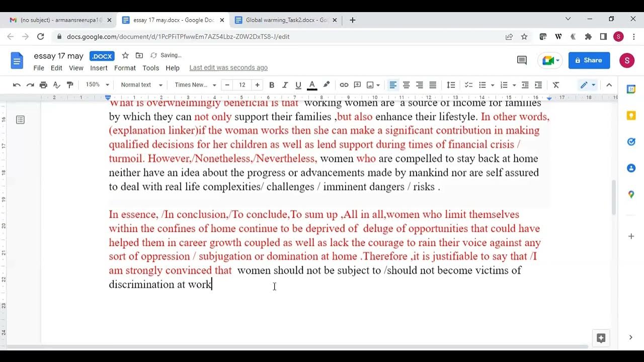644x362 pixels.
Task: Open comment history
Action: [522, 60]
